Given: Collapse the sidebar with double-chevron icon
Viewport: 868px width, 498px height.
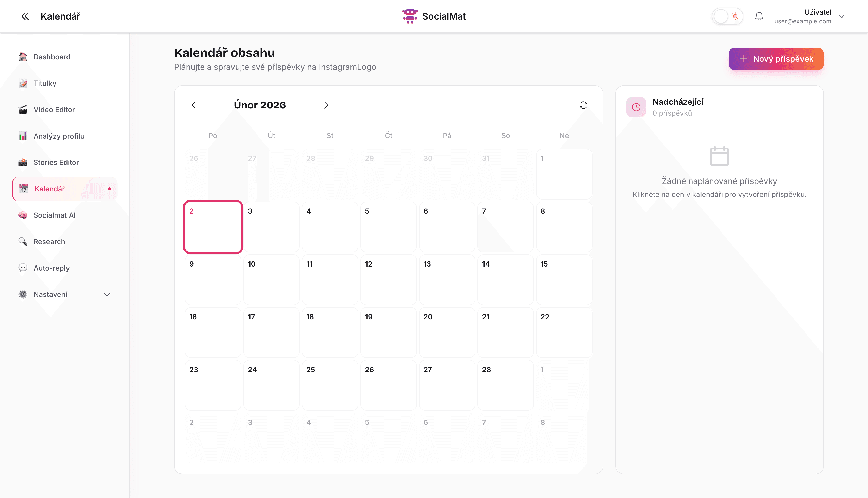Looking at the screenshot, I should point(25,16).
